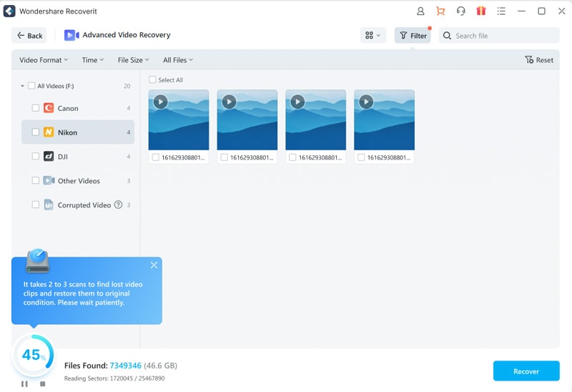
Task: Tick the All Videos (F:) checkbox
Action: [31, 86]
